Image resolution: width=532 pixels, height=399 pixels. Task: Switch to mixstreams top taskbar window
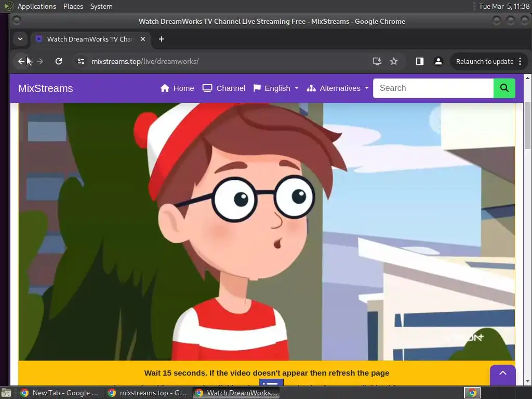[x=147, y=393]
